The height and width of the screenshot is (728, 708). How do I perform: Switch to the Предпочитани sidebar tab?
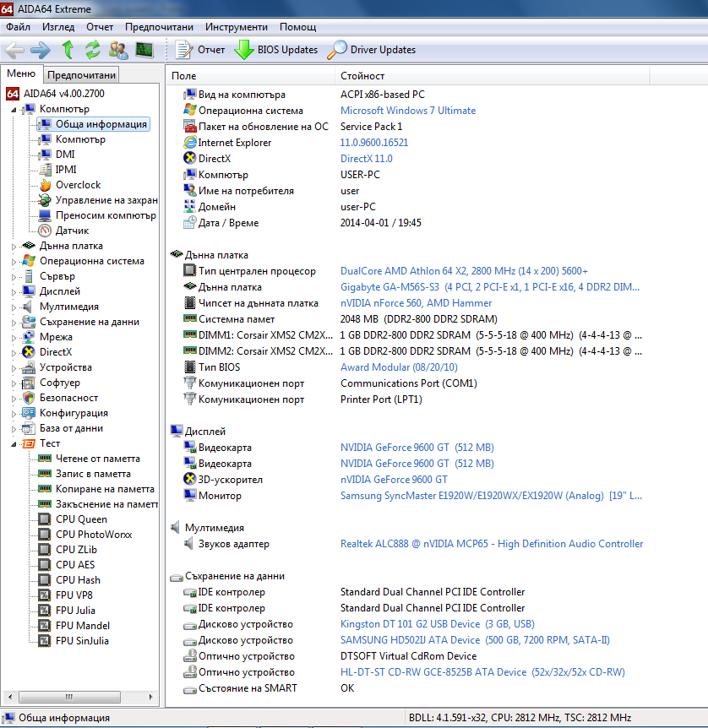81,75
